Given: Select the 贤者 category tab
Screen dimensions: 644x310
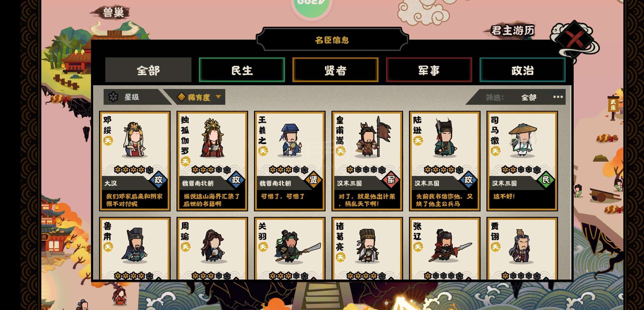Looking at the screenshot, I should coord(335,70).
